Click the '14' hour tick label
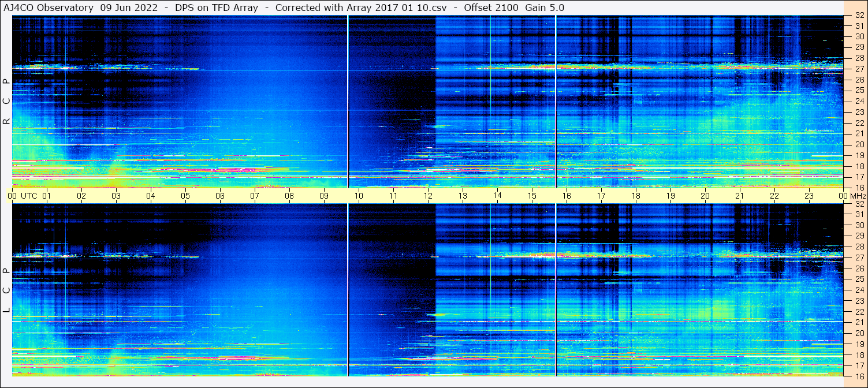 (497, 196)
